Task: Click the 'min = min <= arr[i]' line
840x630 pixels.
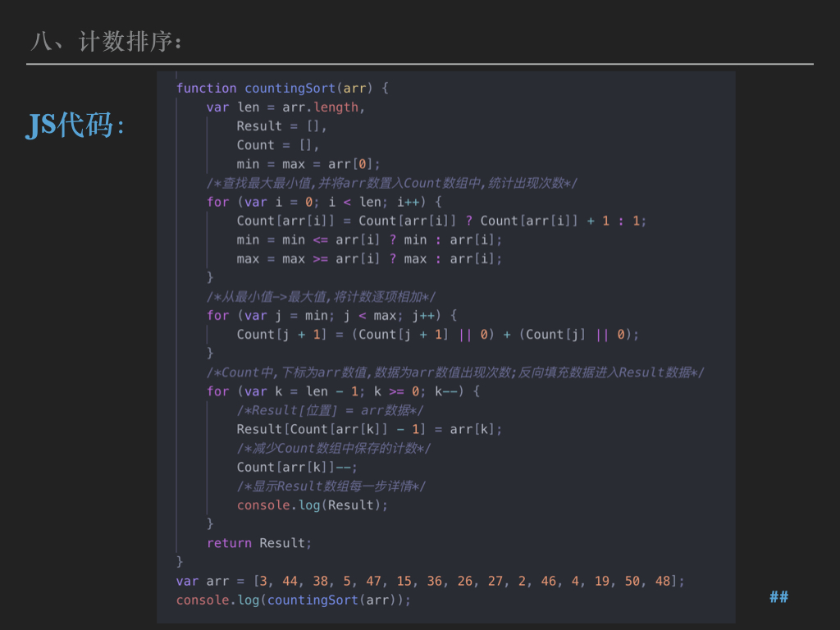Action: (369, 240)
